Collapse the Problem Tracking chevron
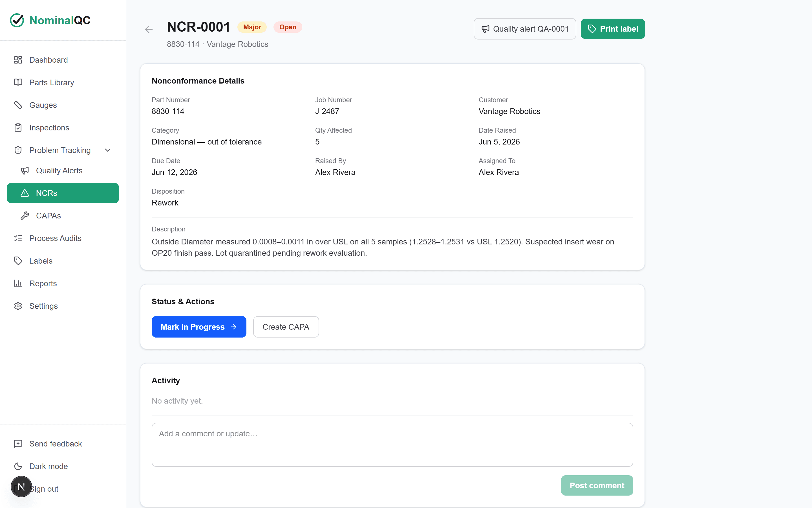This screenshot has height=508, width=812. click(108, 150)
